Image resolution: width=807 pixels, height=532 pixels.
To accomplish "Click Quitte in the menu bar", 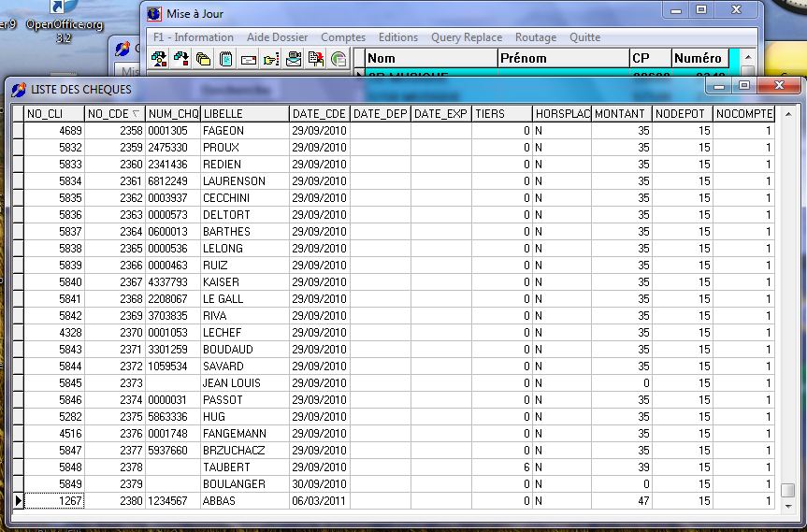I will (585, 37).
